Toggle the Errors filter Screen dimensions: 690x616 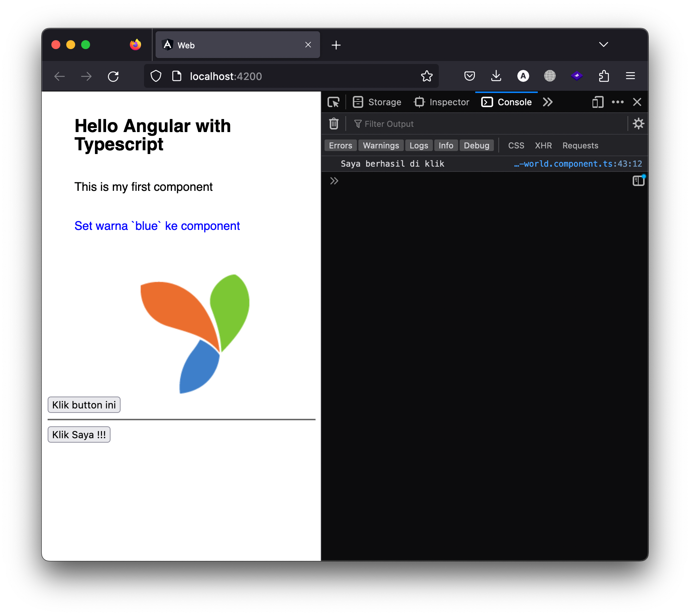pos(340,145)
